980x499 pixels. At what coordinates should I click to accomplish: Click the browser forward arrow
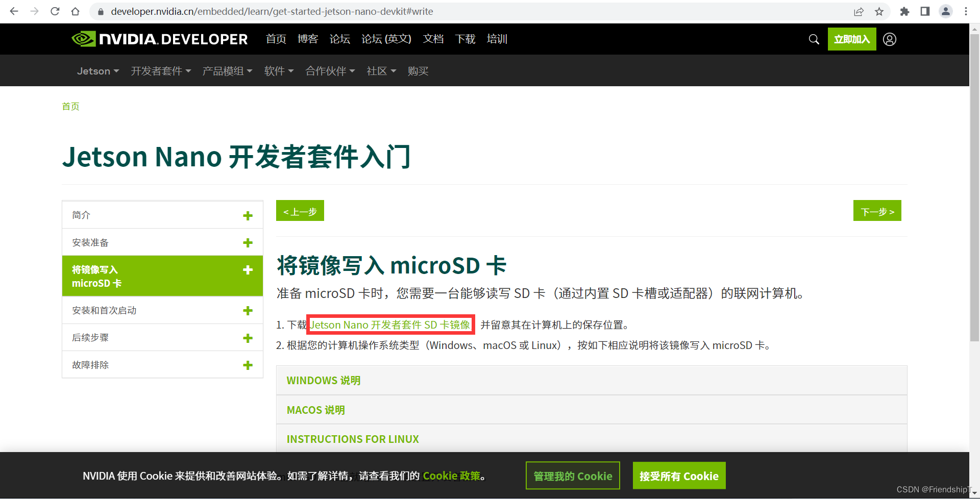pos(34,11)
